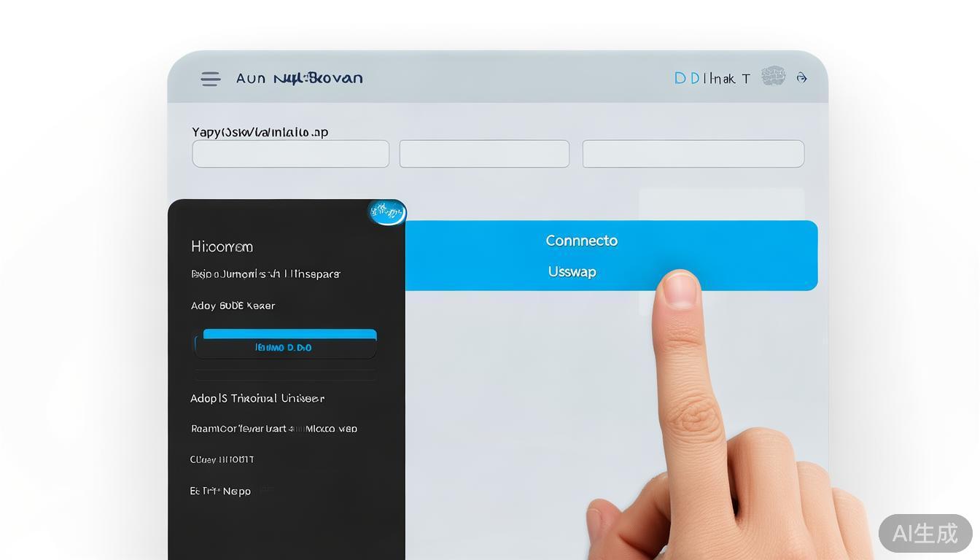The width and height of the screenshot is (980, 560).
Task: Open "AdopIS Trikorual Unisser" in the sidebar
Action: [x=257, y=398]
